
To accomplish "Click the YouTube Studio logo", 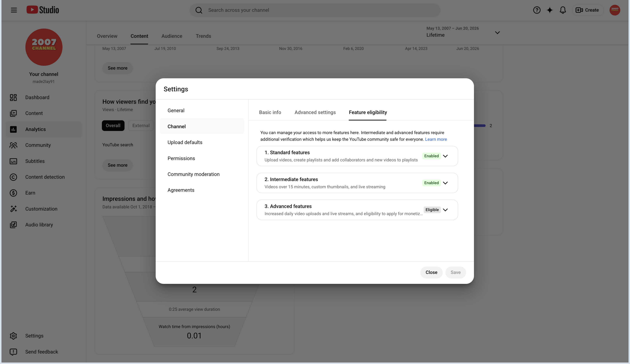I will 43,10.
